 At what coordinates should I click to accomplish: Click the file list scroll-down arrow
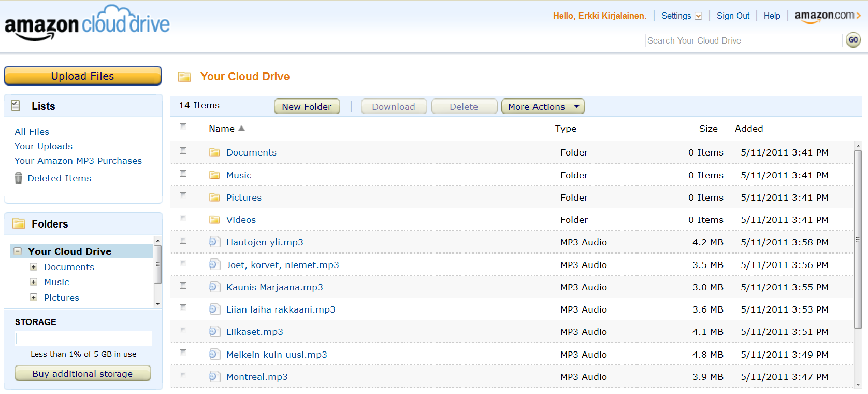coord(858,385)
